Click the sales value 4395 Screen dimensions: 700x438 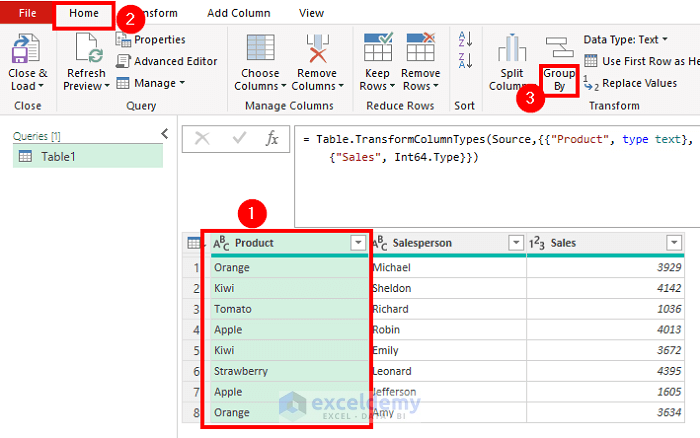(605, 371)
